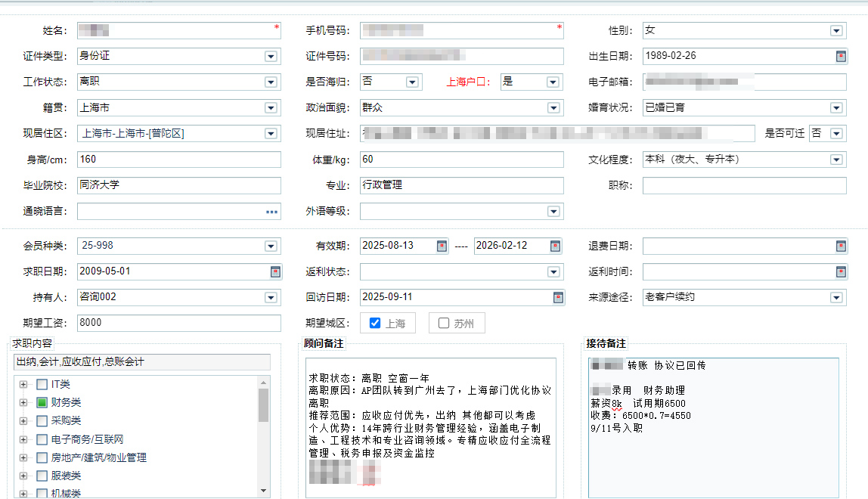Click the 专业 field with 行政管理

pos(462,185)
